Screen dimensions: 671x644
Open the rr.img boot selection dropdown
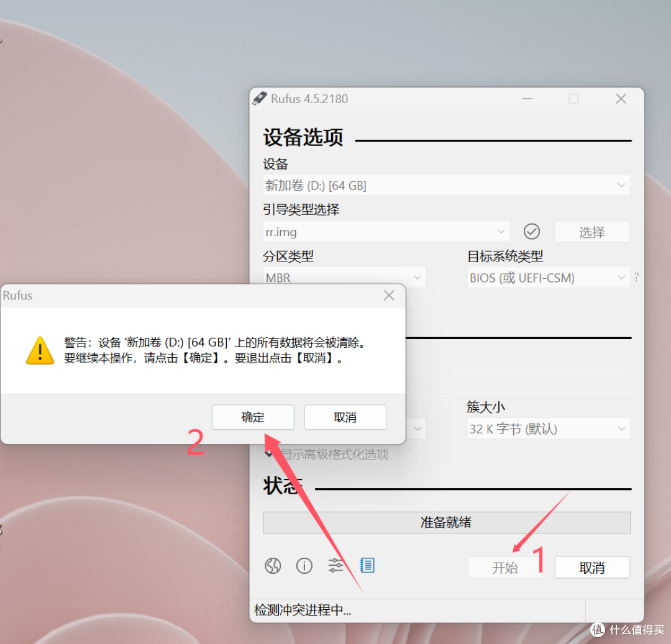[386, 232]
